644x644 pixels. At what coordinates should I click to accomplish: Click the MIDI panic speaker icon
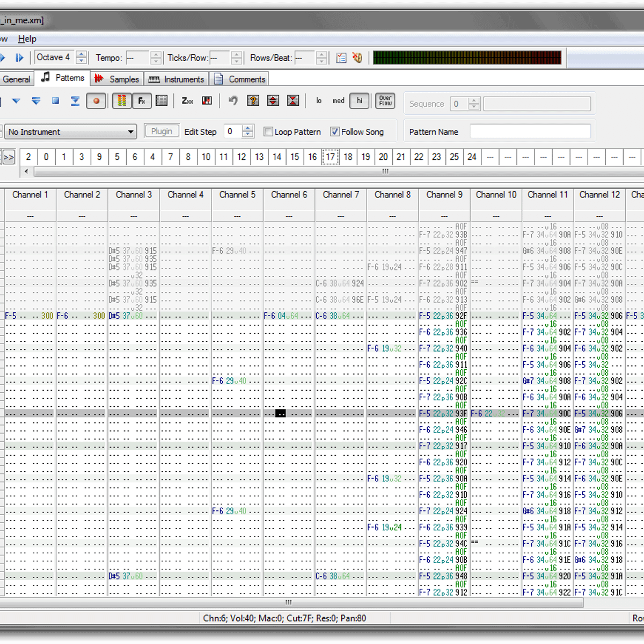click(357, 58)
